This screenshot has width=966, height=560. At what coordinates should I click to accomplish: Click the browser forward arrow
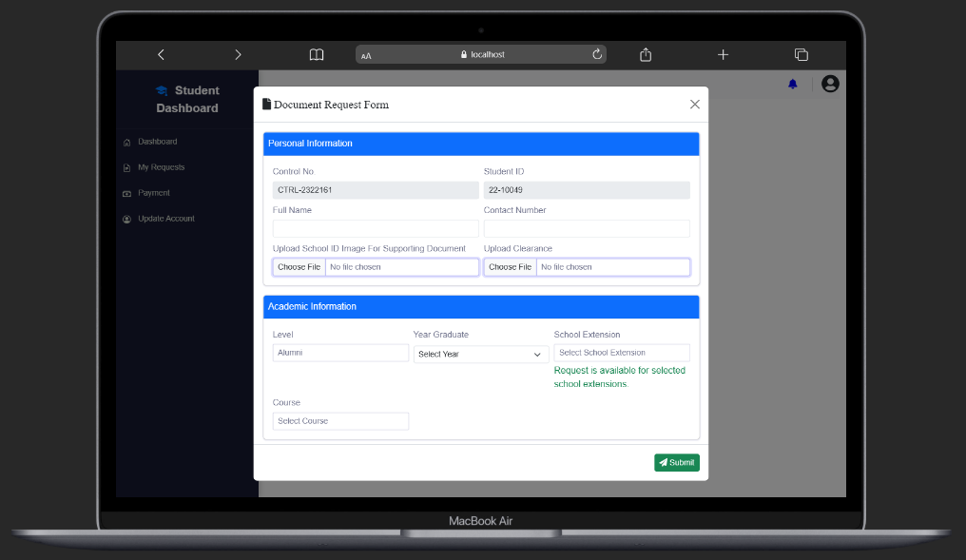coord(238,55)
